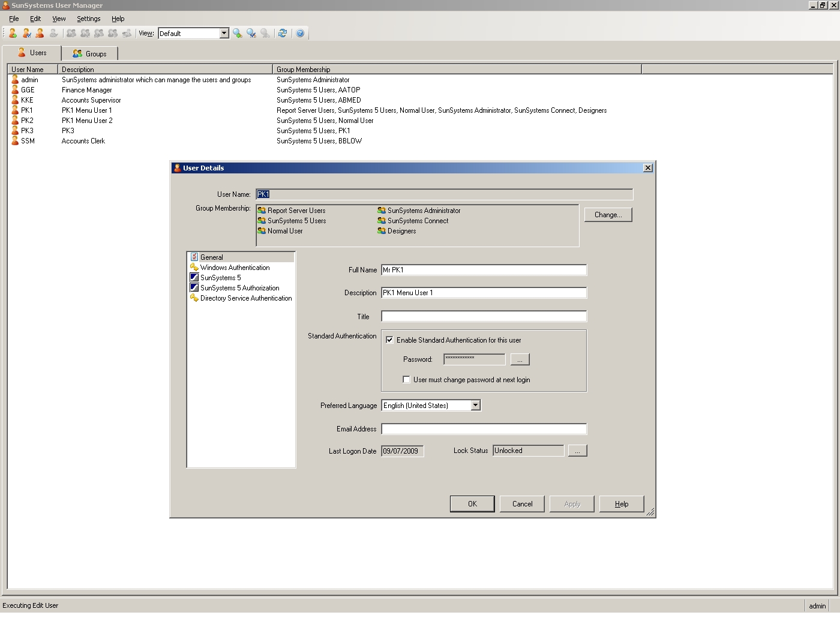Viewport: 840px width, 630px height.
Task: Switch to the Users tab
Action: click(32, 53)
